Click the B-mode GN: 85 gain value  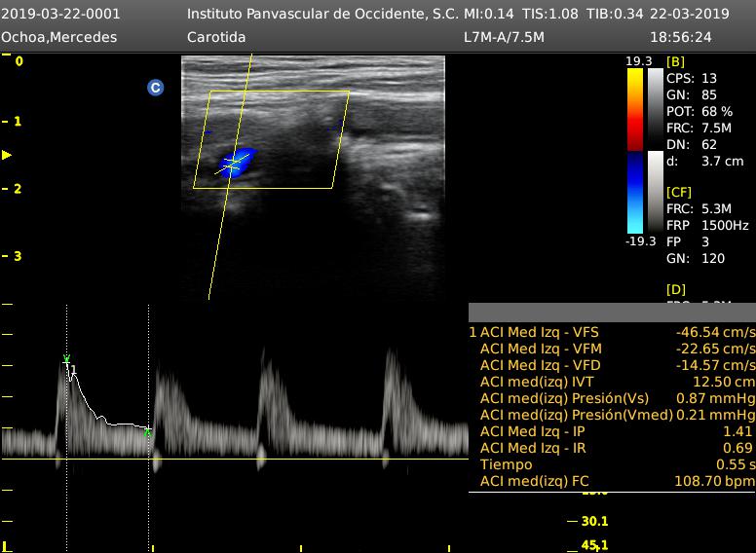click(692, 94)
